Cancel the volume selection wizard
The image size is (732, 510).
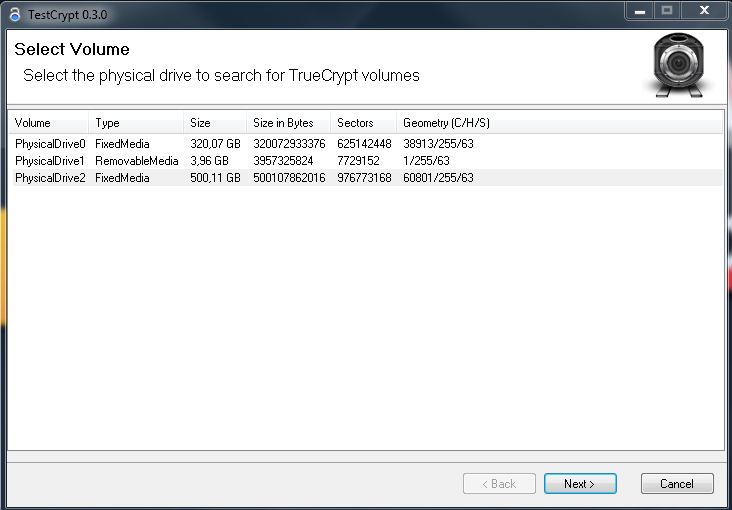[677, 484]
